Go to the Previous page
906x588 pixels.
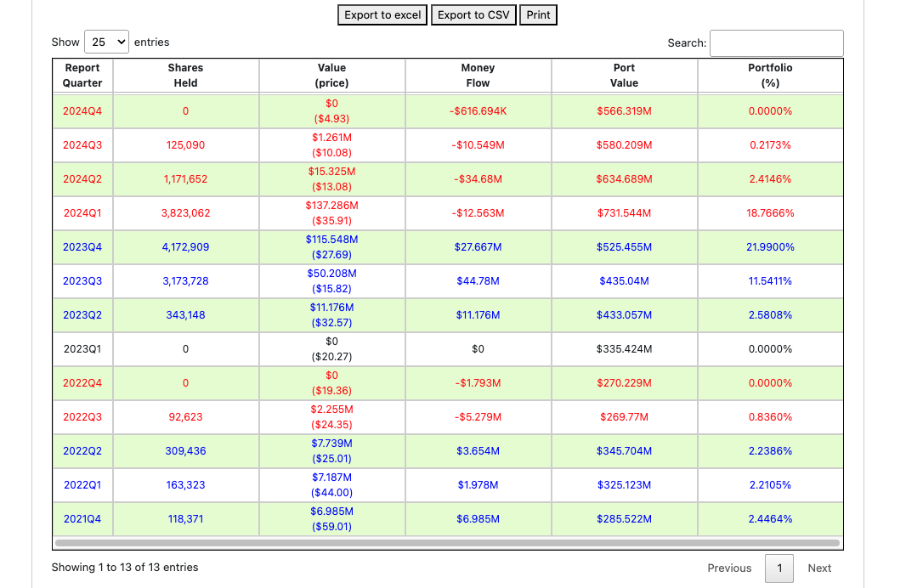click(x=729, y=568)
